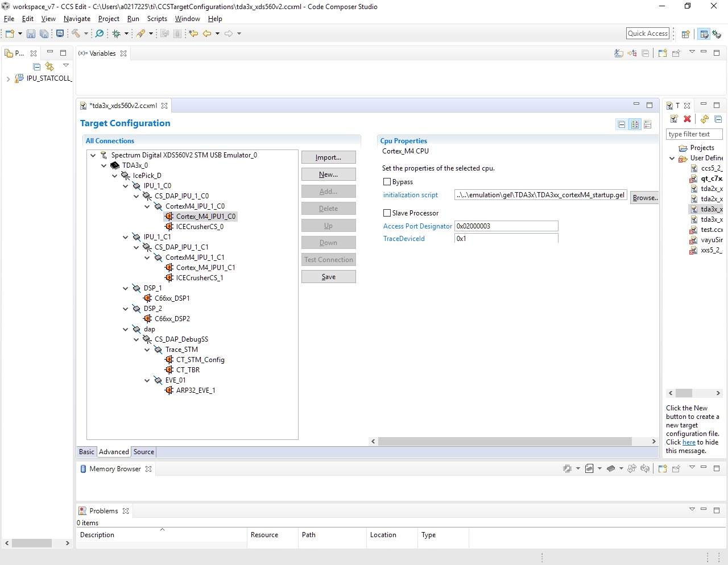Open new view in Memory Browser toolbar

[x=663, y=469]
